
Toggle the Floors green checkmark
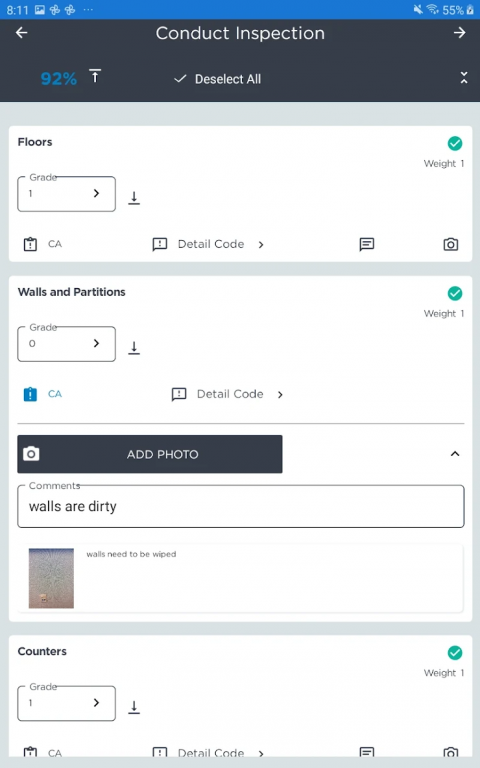coord(455,143)
